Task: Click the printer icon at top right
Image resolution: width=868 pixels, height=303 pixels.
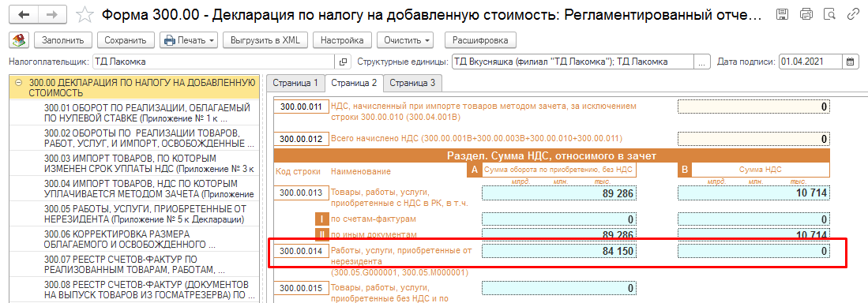Action: tap(806, 14)
